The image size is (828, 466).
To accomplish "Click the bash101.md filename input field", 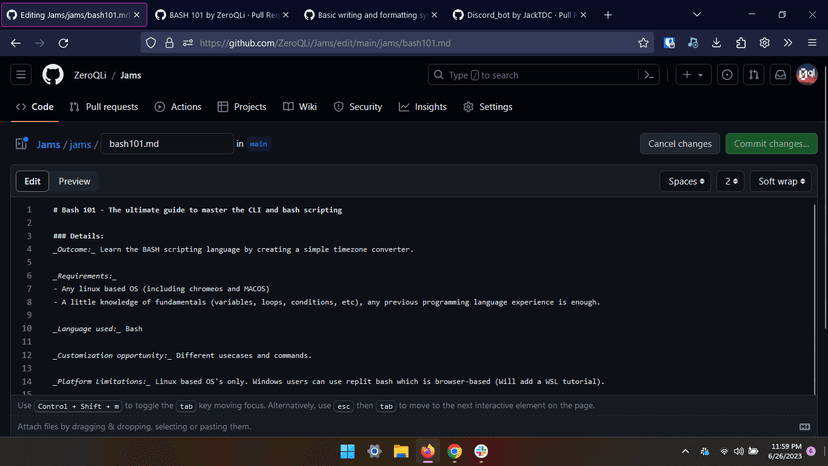I will pyautogui.click(x=166, y=144).
